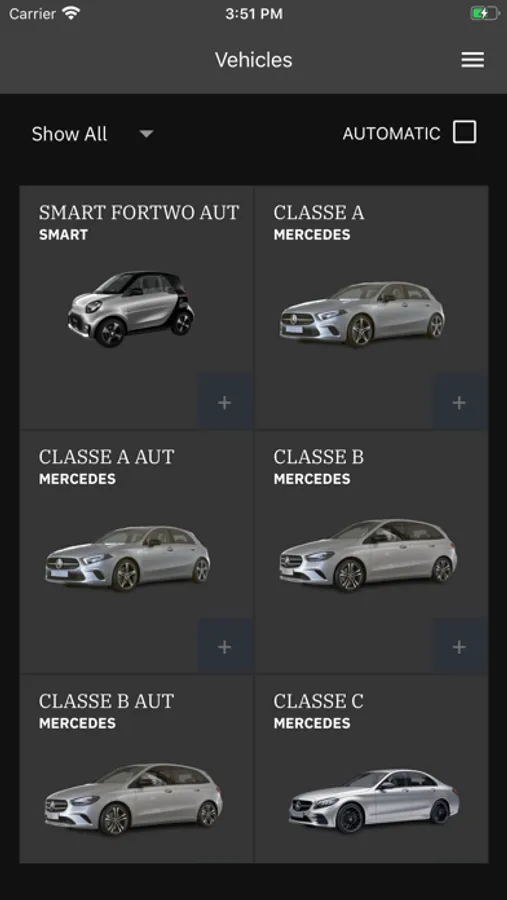The width and height of the screenshot is (507, 900).
Task: Select the Classe A Aut car image
Action: point(127,558)
